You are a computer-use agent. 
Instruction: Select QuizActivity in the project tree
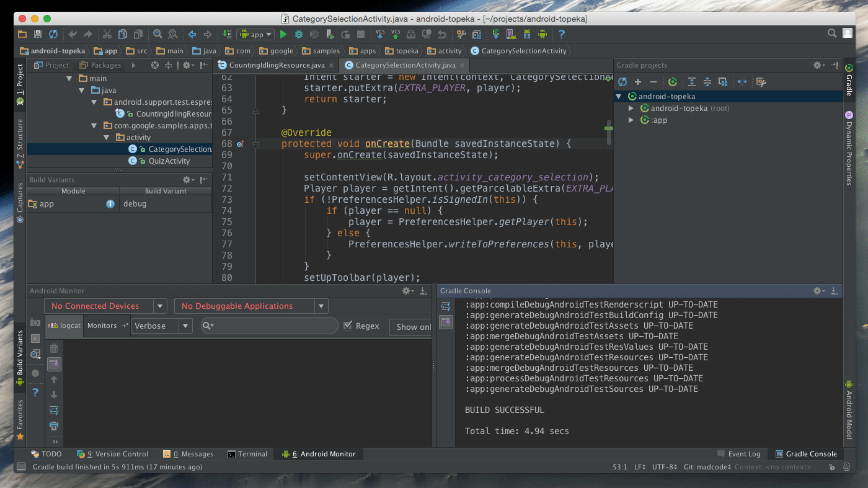[x=169, y=161]
